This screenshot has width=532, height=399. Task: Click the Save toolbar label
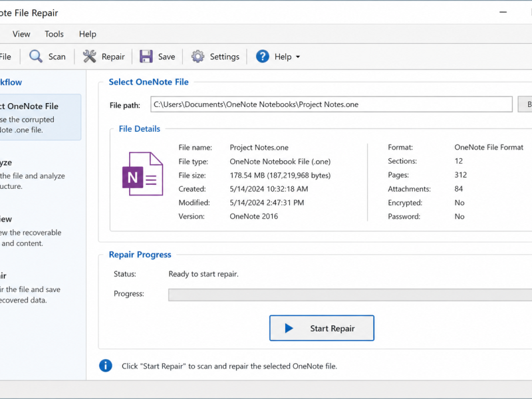point(167,57)
